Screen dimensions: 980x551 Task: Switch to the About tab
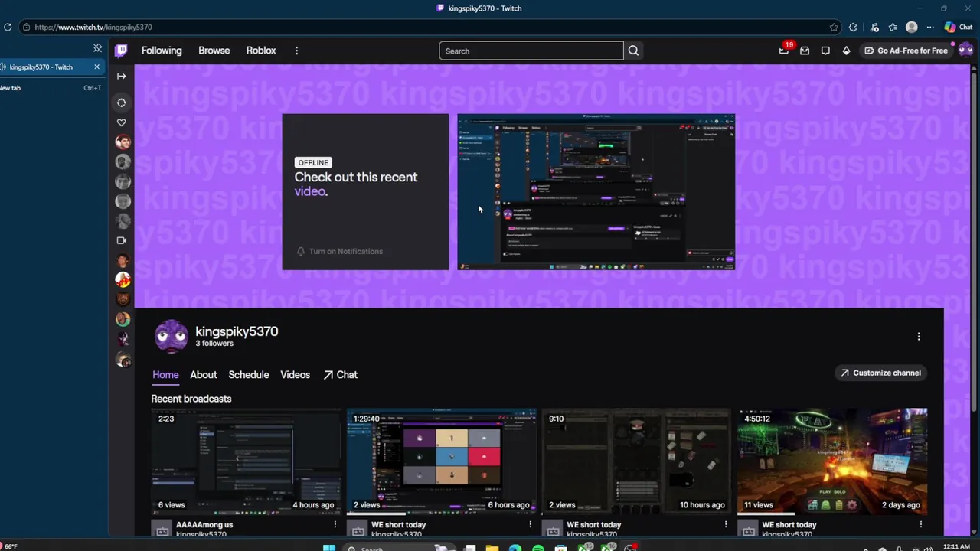[204, 375]
